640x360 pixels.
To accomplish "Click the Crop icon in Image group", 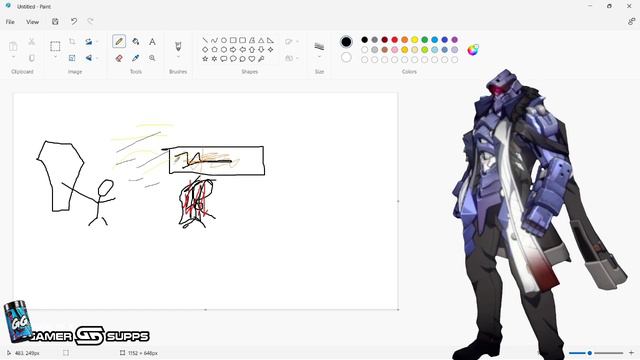I will pyautogui.click(x=72, y=42).
